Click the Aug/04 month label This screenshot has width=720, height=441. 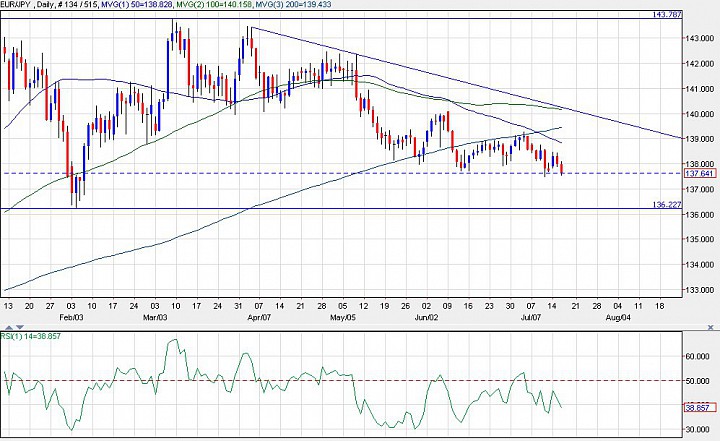pyautogui.click(x=618, y=317)
